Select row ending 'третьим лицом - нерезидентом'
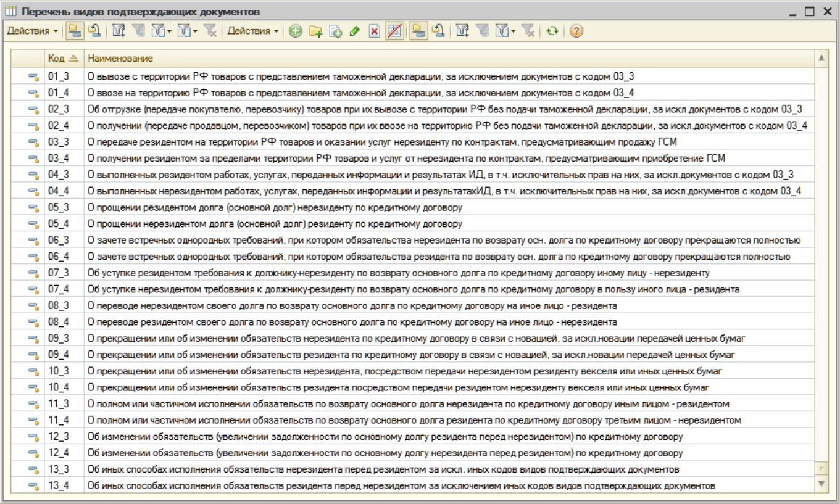Image resolution: width=840 pixels, height=504 pixels. [x=412, y=420]
